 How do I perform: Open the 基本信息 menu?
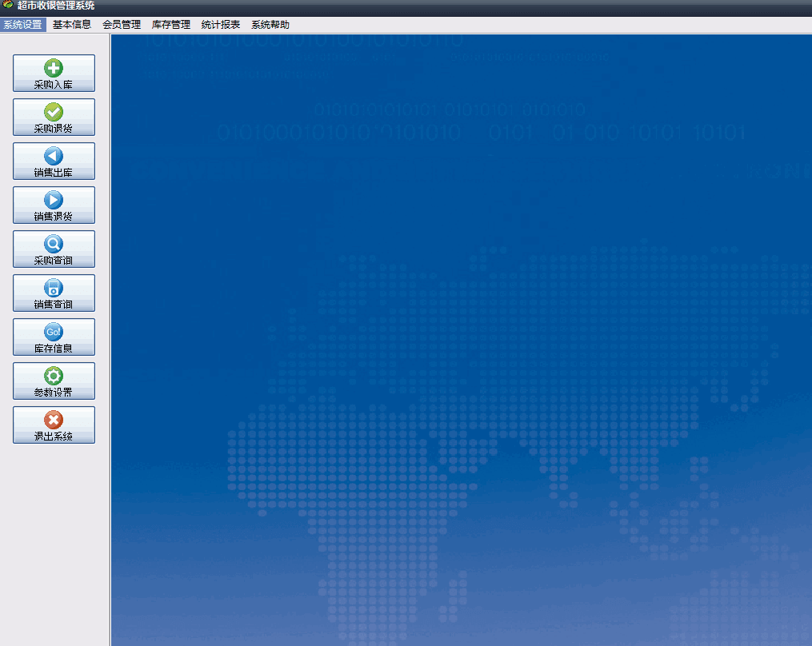tap(72, 25)
